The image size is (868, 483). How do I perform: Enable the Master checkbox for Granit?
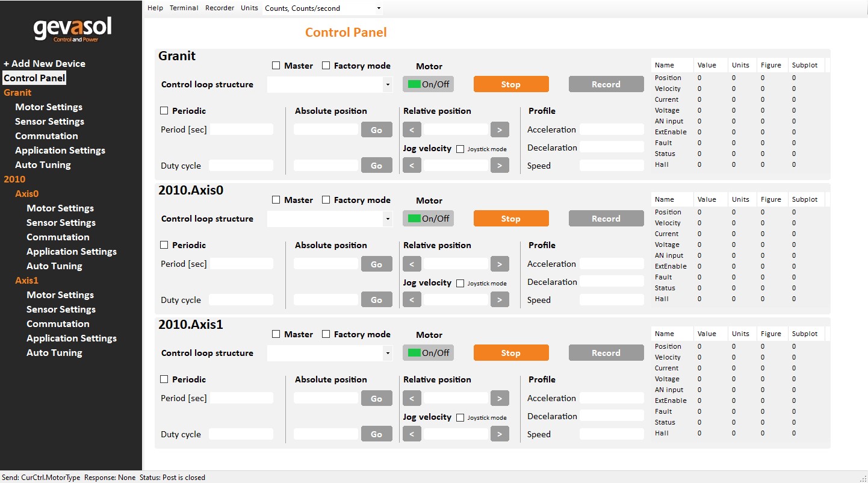276,66
